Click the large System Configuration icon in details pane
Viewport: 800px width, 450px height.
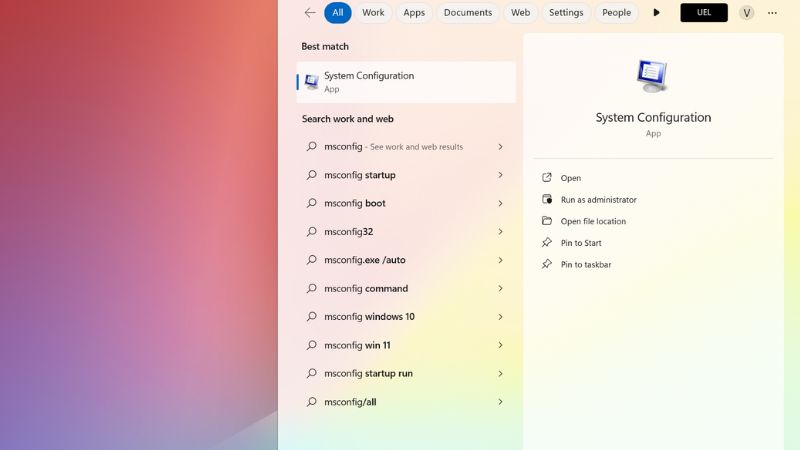coord(652,77)
